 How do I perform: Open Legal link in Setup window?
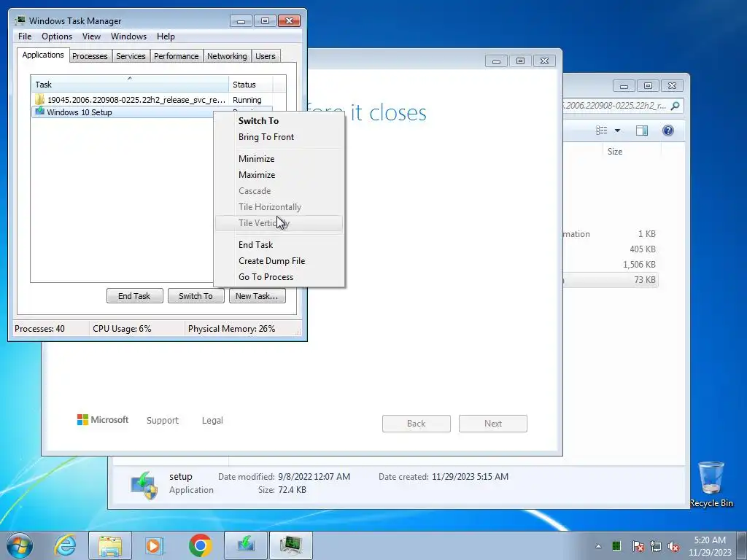point(212,421)
